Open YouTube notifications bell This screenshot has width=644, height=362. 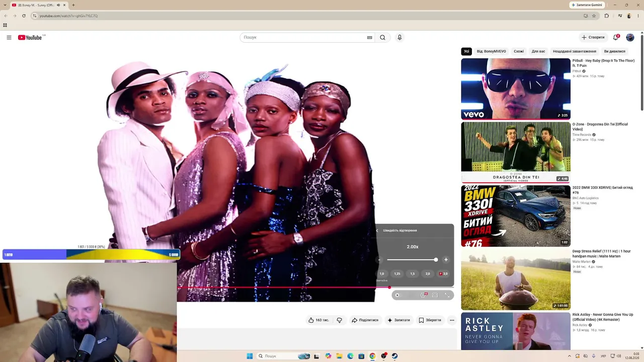tap(615, 37)
